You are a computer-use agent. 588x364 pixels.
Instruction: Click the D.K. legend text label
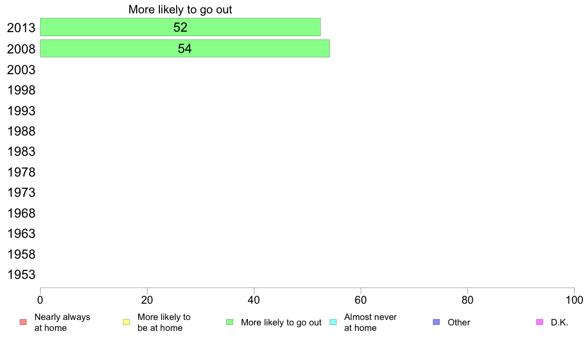click(x=559, y=322)
